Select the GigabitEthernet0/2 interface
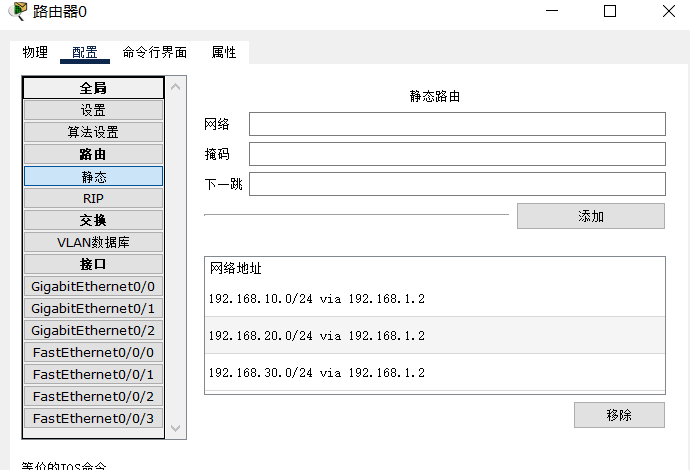690x470 pixels. click(93, 330)
